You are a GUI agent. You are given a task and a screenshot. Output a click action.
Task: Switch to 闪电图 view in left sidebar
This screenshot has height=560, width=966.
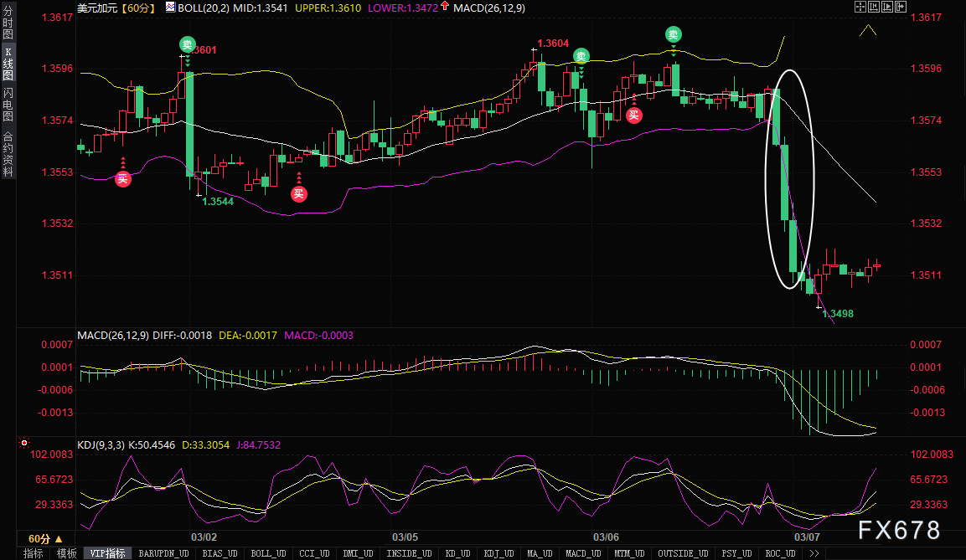(8, 105)
